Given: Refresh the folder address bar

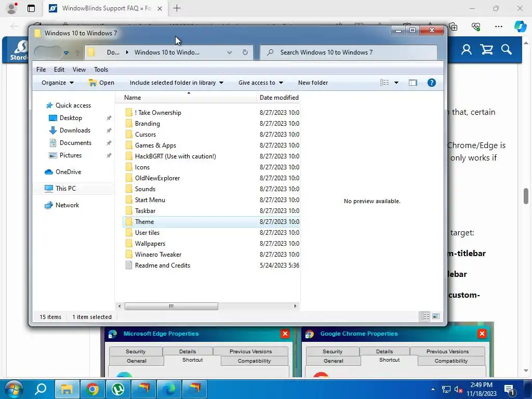Looking at the screenshot, I should (245, 52).
